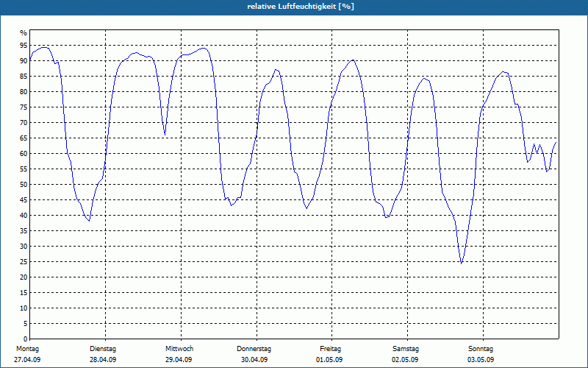Click the 'Montag' day label
The image size is (588, 368).
pos(27,349)
